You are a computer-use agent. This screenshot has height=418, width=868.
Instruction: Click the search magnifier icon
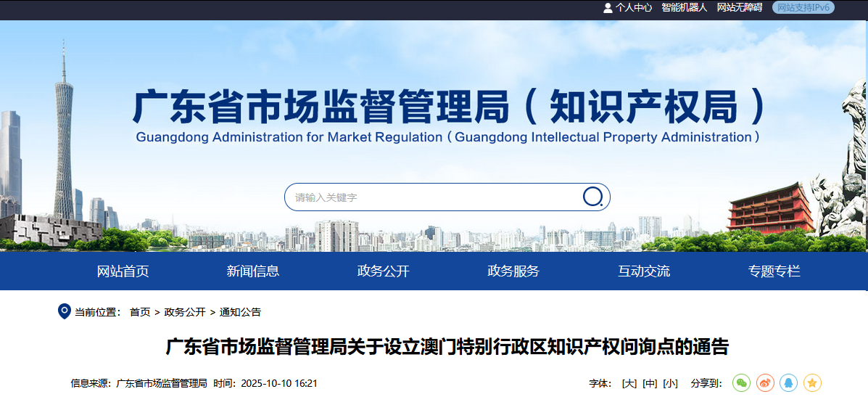(592, 197)
